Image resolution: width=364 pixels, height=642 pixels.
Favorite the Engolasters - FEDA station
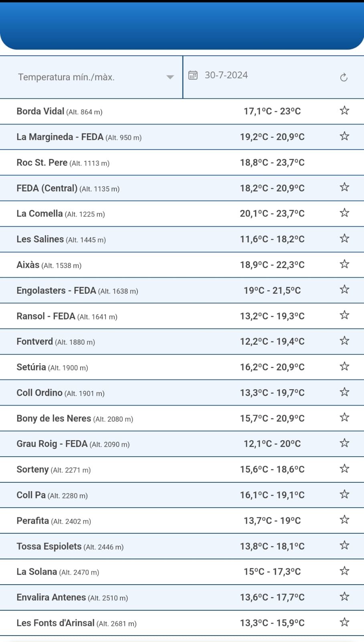coord(344,290)
